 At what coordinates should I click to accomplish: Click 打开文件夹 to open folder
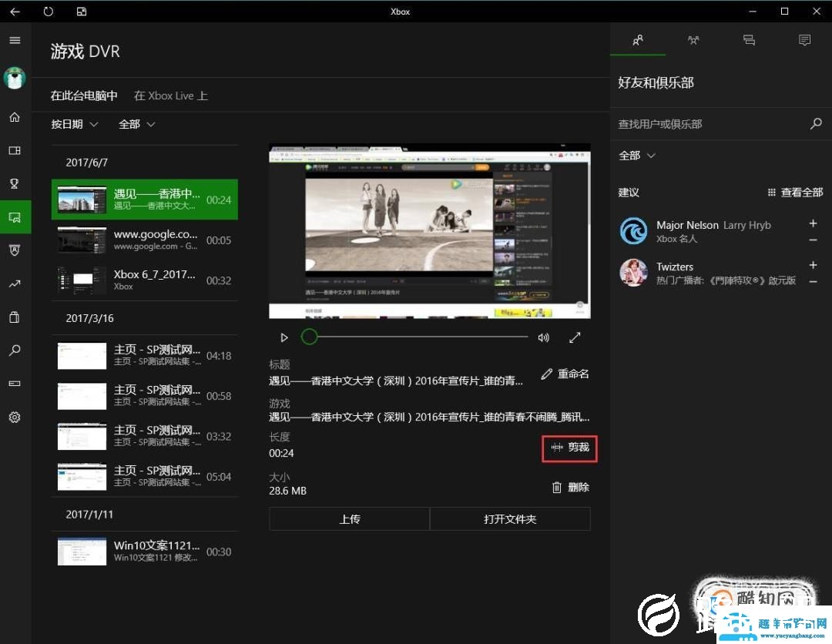(510, 518)
